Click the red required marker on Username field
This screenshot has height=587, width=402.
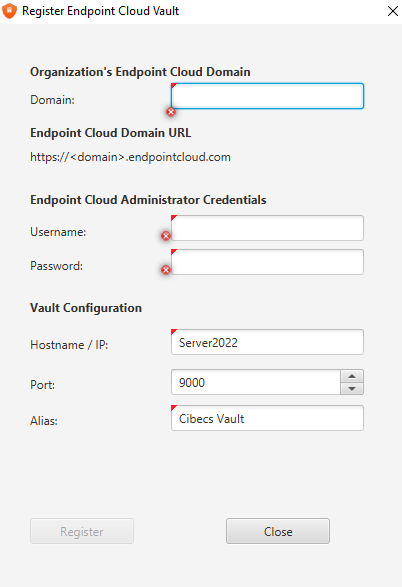point(173,218)
